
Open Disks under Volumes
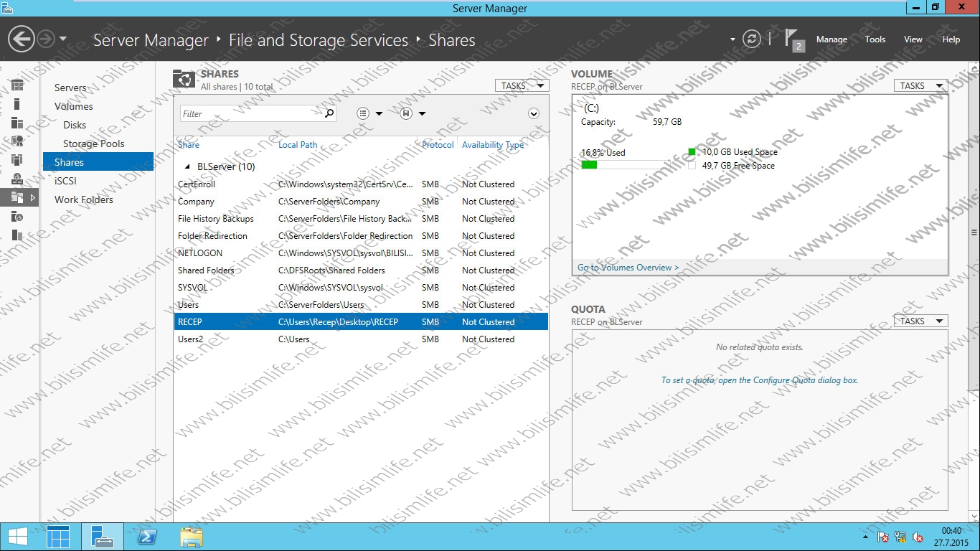[75, 125]
